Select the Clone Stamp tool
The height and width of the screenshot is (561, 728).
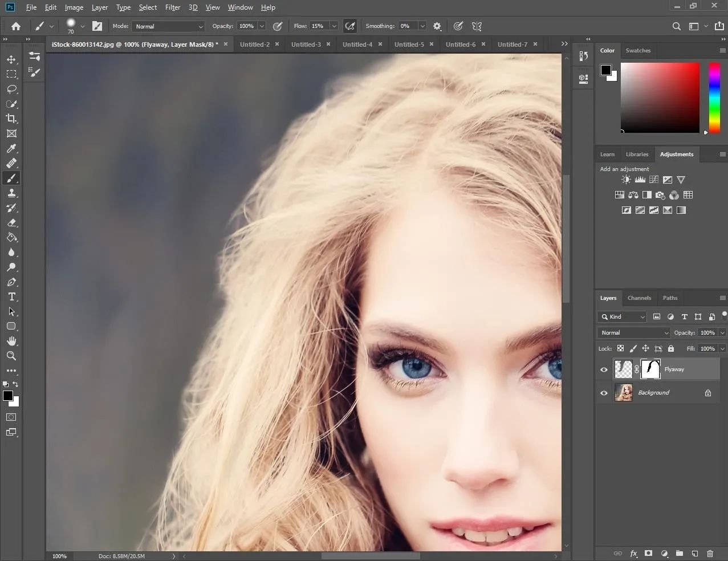click(x=11, y=193)
